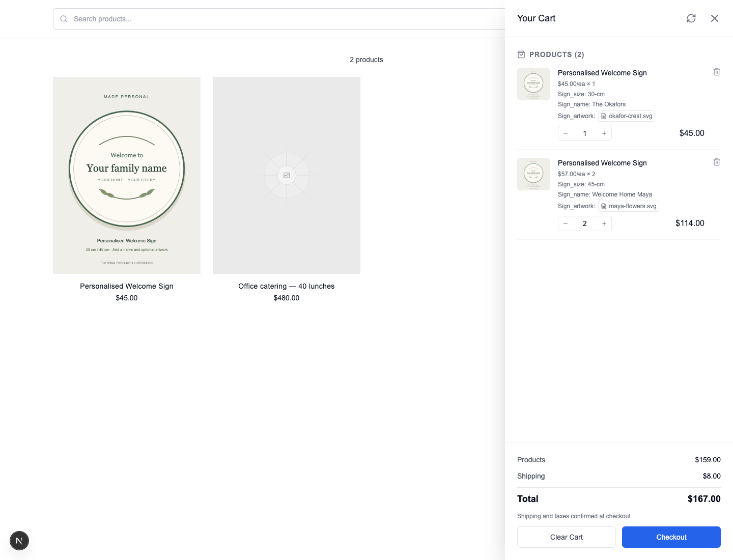Increase quantity of The Okafors sign

(x=604, y=133)
